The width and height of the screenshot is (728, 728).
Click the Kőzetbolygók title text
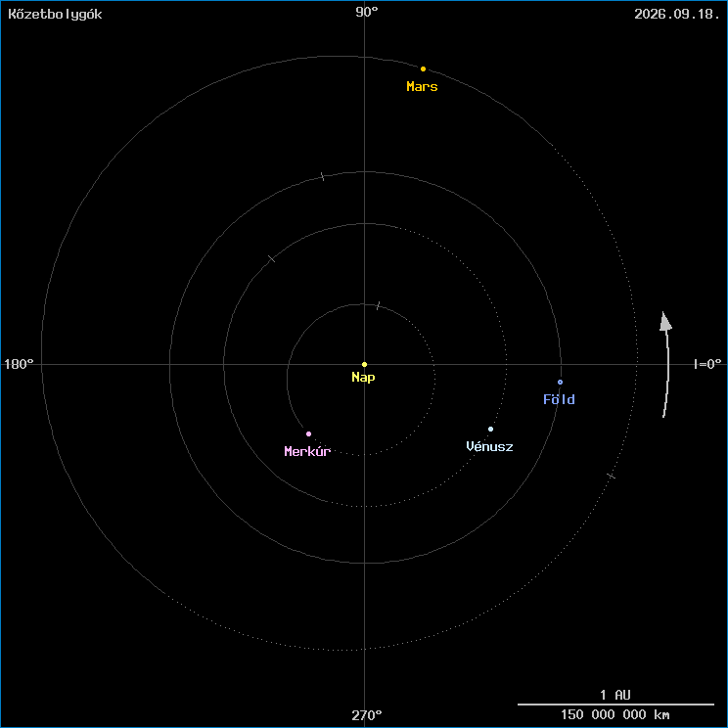coord(55,14)
